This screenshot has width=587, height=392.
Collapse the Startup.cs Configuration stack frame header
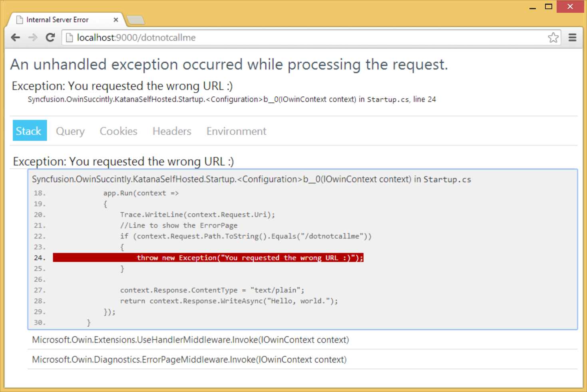pos(251,179)
